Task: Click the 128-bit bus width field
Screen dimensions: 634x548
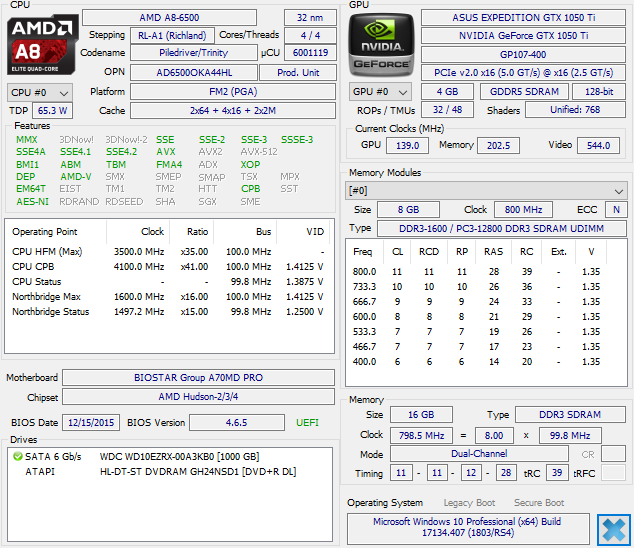Action: tap(599, 91)
